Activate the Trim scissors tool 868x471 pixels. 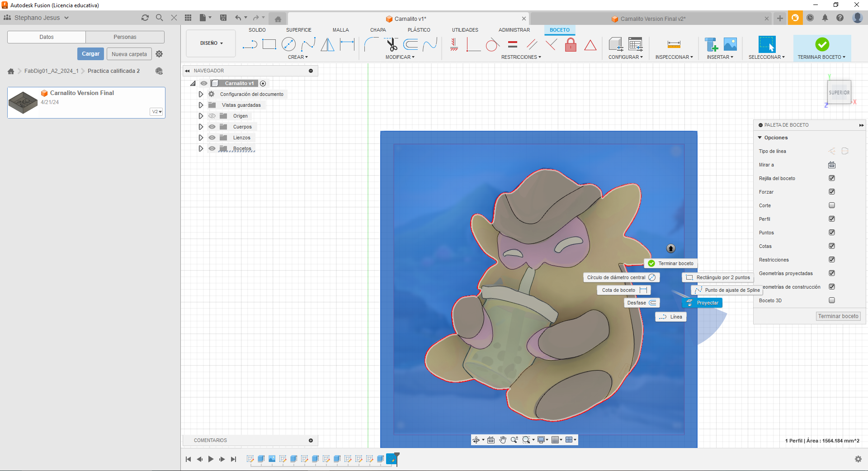coord(392,44)
